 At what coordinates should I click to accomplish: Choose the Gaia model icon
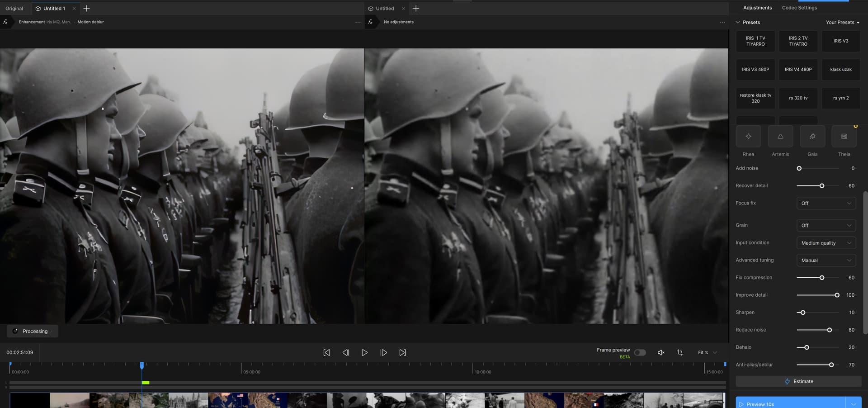tap(812, 137)
